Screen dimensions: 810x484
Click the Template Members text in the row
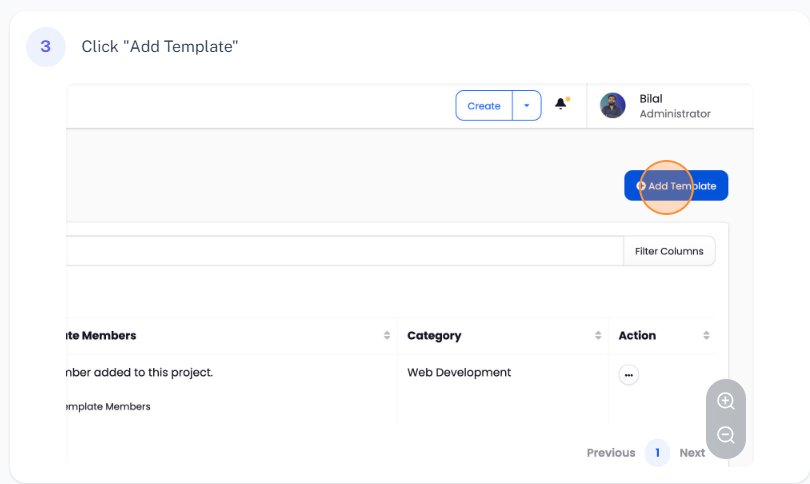[105, 407]
